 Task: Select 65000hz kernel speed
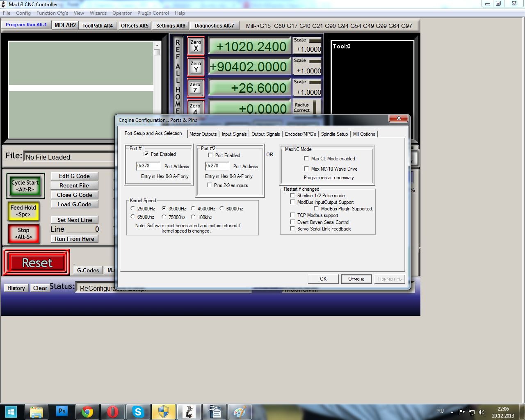(132, 217)
